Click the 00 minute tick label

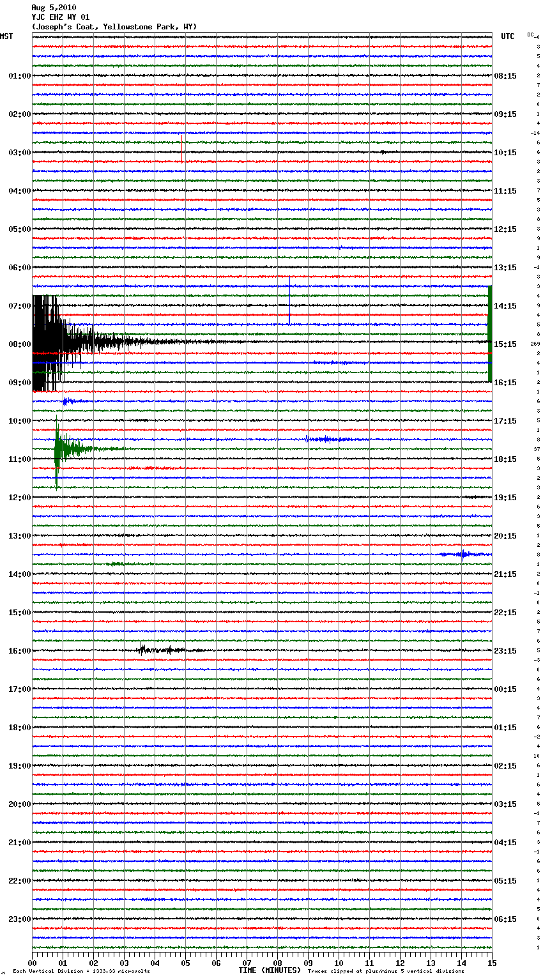point(32,963)
